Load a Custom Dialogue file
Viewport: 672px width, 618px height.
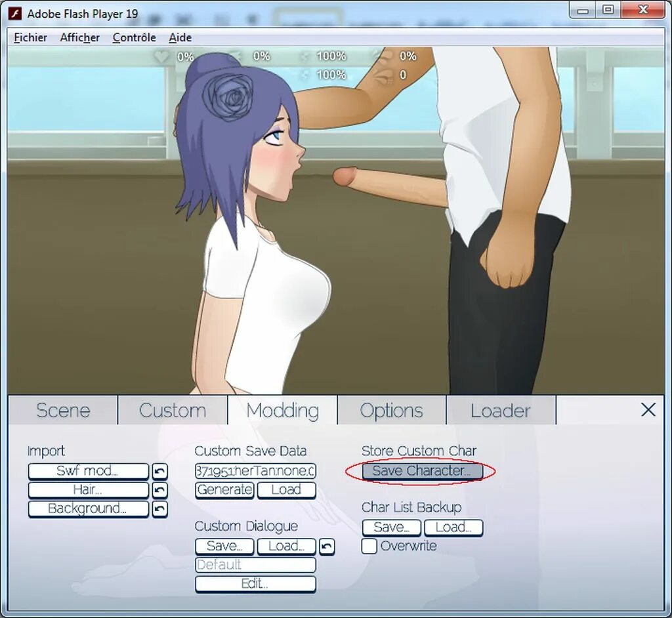point(286,546)
